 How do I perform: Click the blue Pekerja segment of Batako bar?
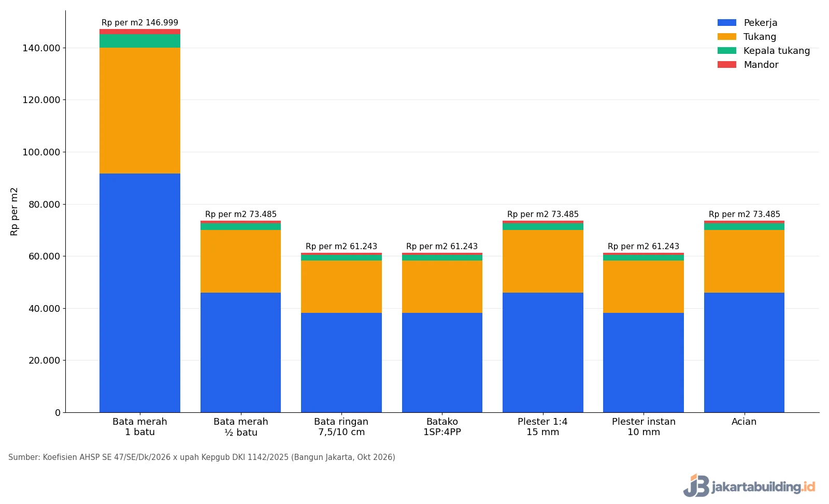pos(442,363)
